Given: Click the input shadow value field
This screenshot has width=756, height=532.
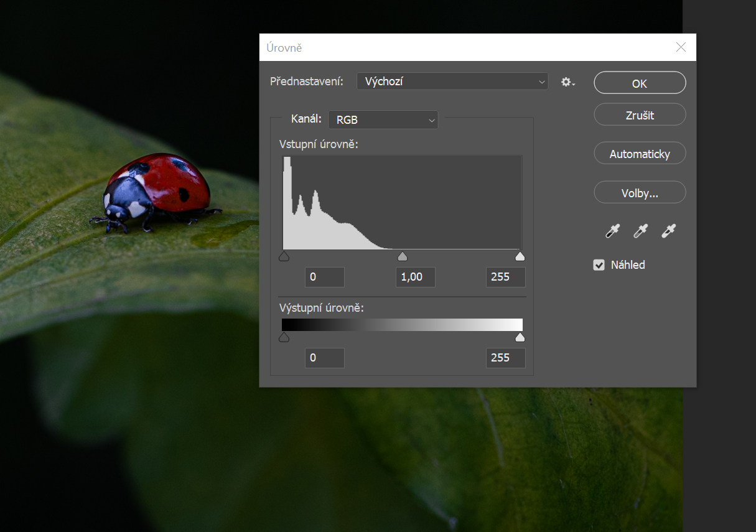Looking at the screenshot, I should coord(324,277).
